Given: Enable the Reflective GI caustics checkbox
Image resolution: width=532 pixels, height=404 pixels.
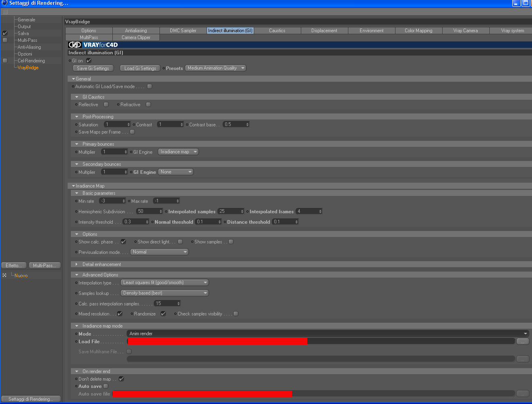Looking at the screenshot, I should click(x=106, y=105).
